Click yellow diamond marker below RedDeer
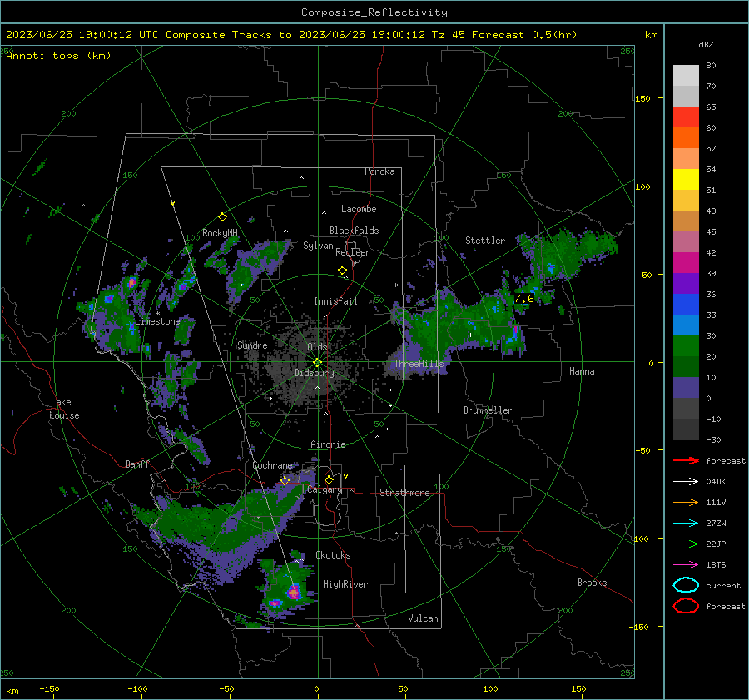 click(342, 271)
